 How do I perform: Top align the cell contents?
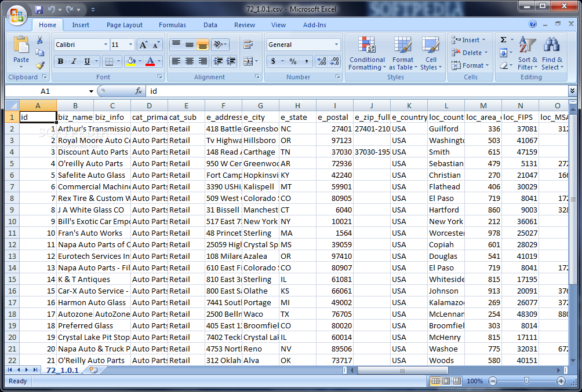[176, 45]
